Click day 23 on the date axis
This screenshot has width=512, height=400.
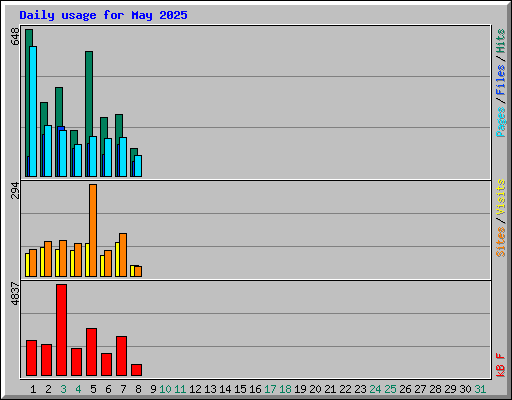pos(360,389)
